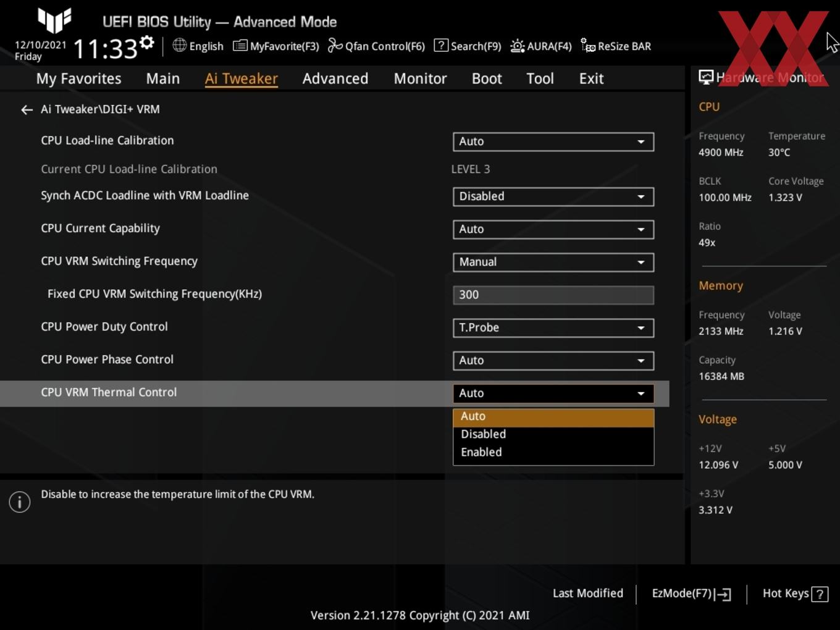The image size is (840, 630).
Task: Click the info icon next to help text
Action: point(20,502)
